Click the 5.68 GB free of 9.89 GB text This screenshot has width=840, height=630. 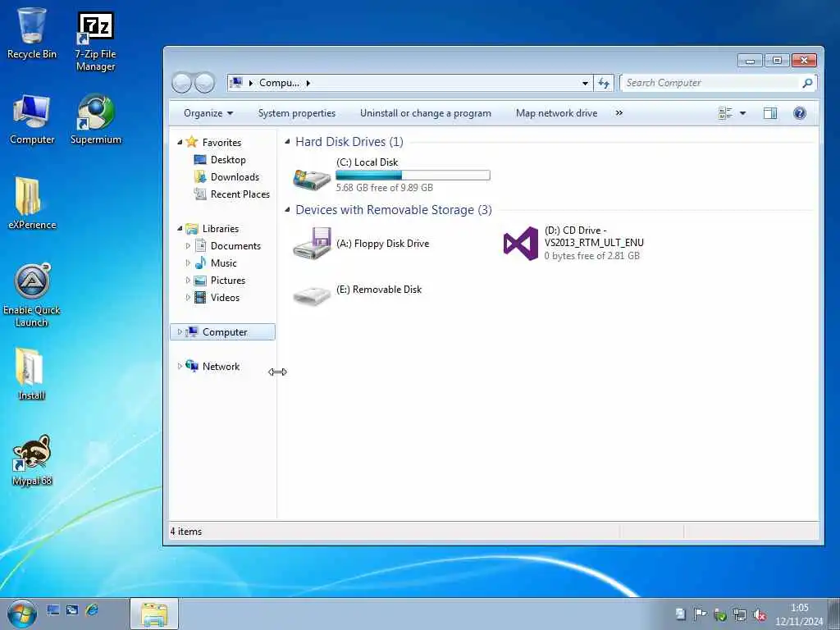384,188
